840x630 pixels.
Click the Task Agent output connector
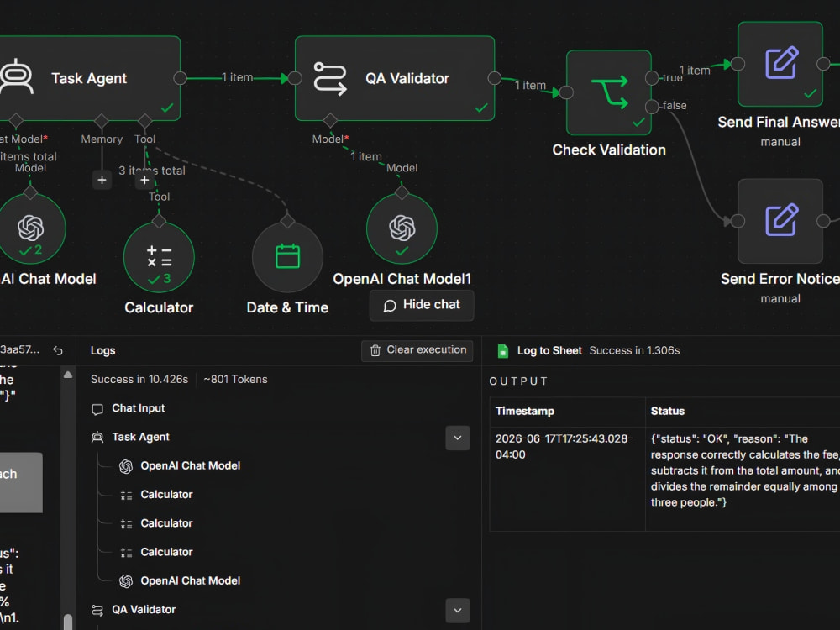coord(180,78)
